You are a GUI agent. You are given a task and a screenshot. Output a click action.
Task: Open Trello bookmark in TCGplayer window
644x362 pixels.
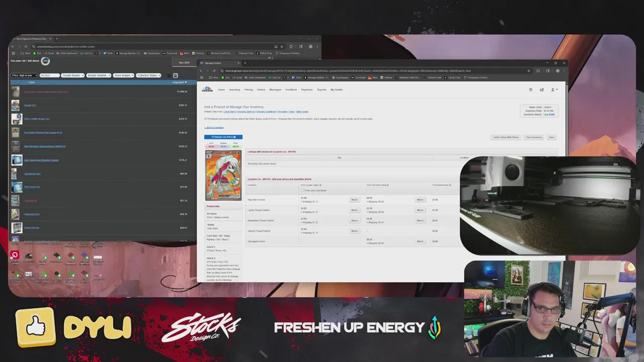(x=296, y=77)
